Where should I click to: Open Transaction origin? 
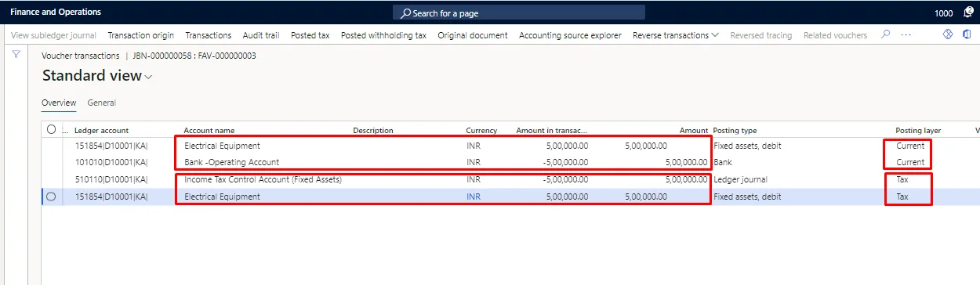click(x=141, y=35)
